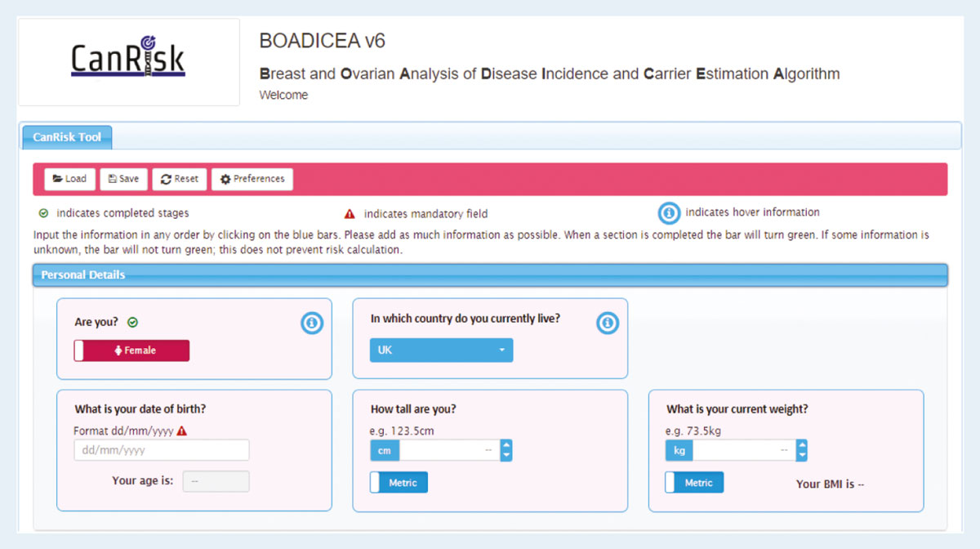
Task: Click the 'Welcome' text under the title
Action: coord(283,95)
